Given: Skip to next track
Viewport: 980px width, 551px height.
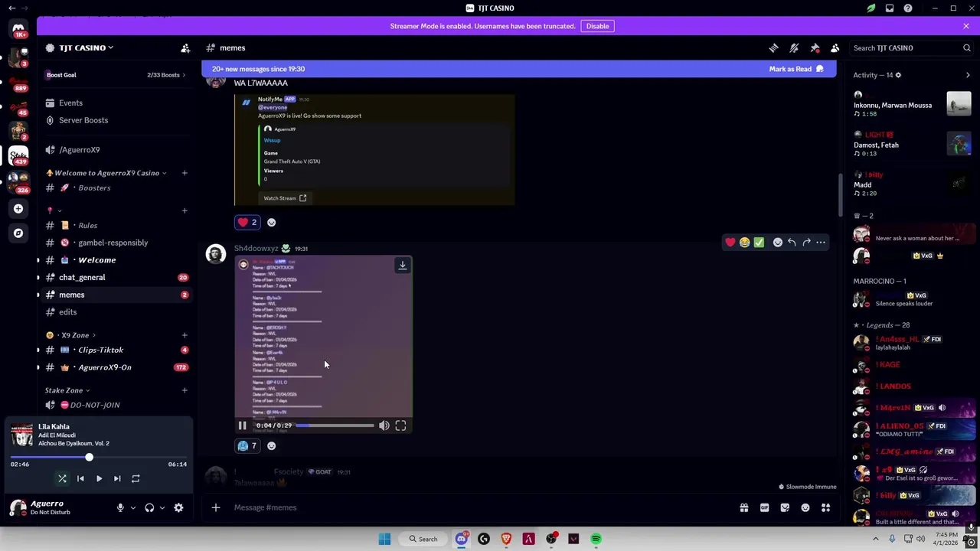Looking at the screenshot, I should [117, 479].
